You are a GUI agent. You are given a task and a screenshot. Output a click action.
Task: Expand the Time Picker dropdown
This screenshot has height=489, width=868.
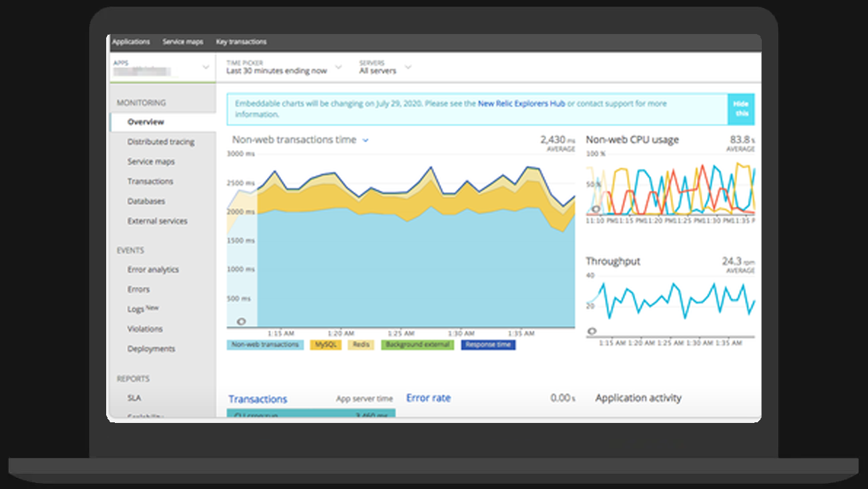[338, 67]
